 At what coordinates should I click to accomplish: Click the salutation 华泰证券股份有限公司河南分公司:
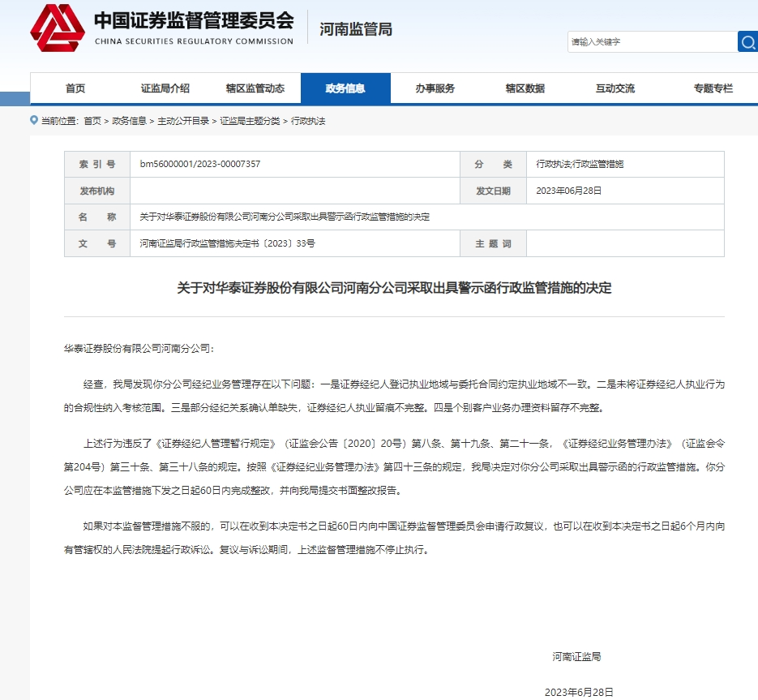click(139, 348)
